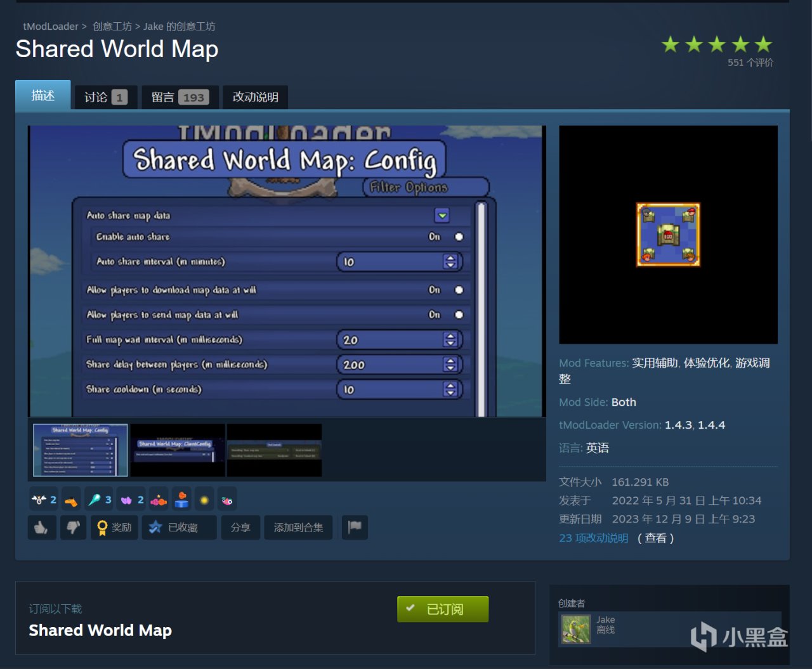Click the Jake creator name
Screen dimensions: 812x669
tap(606, 620)
